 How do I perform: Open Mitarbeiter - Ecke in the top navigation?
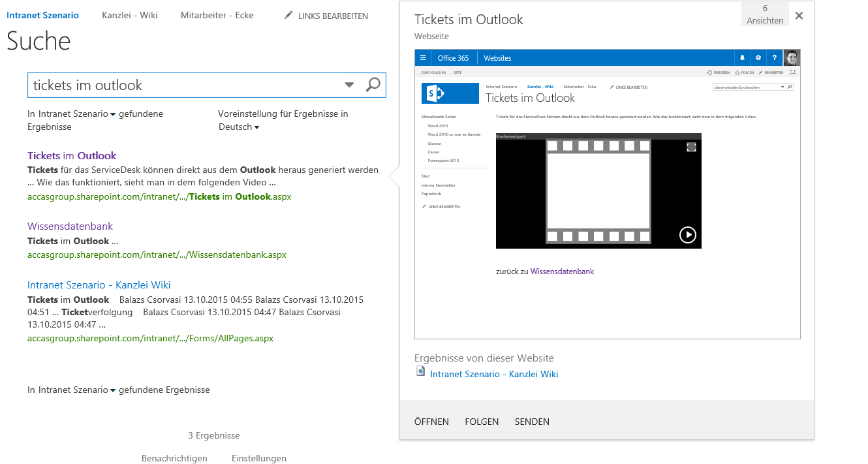click(217, 15)
